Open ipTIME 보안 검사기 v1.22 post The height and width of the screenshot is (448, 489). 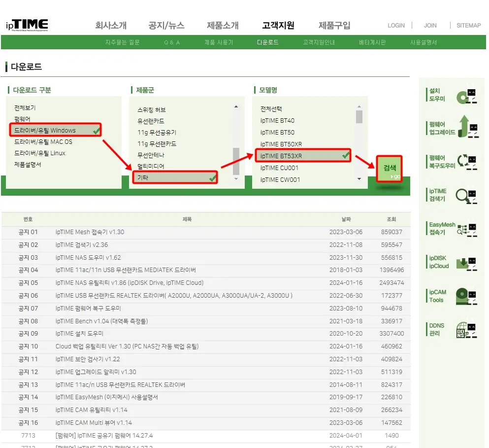(x=88, y=359)
